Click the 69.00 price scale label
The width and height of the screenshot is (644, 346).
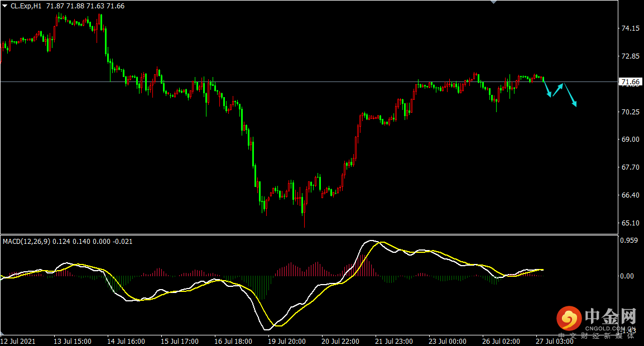(630, 140)
